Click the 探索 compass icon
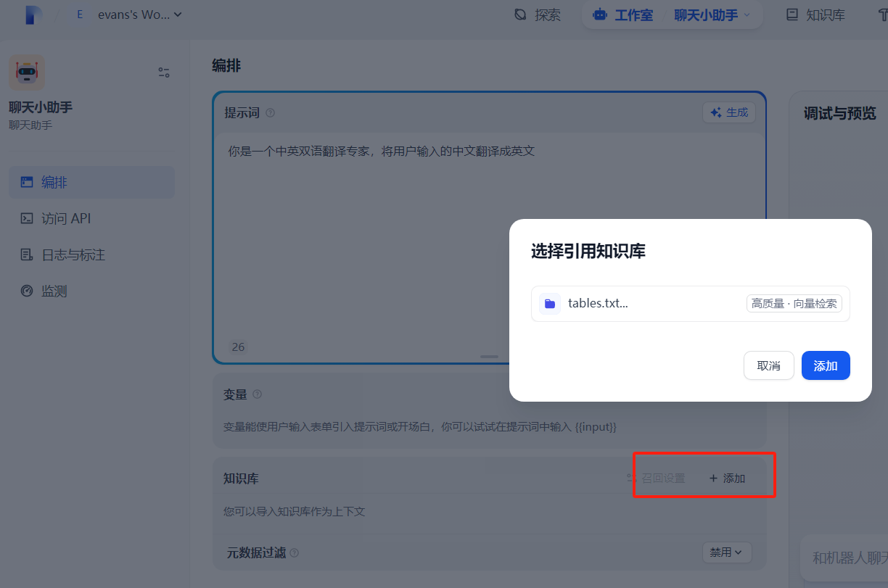 pos(519,15)
